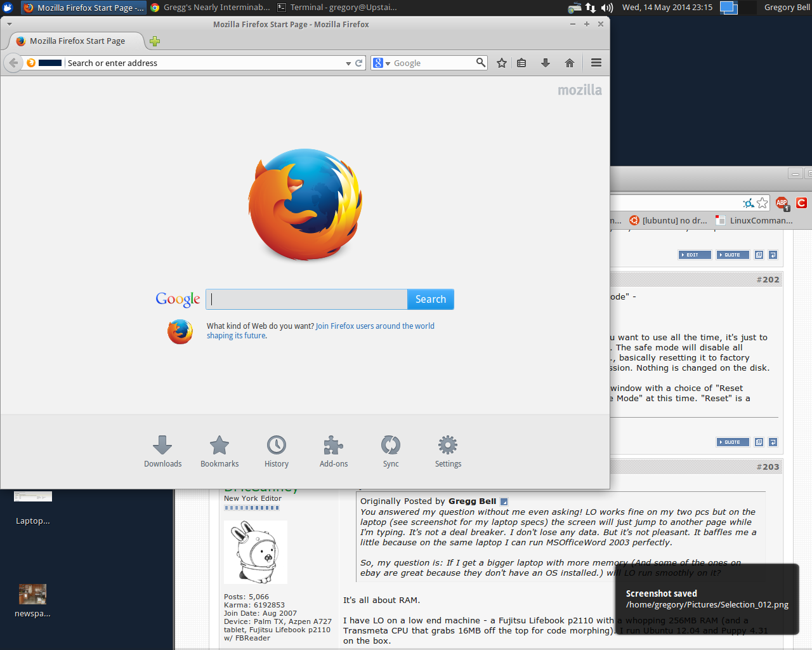This screenshot has height=650, width=812.
Task: Click the toolbar Google search input
Action: (x=433, y=63)
